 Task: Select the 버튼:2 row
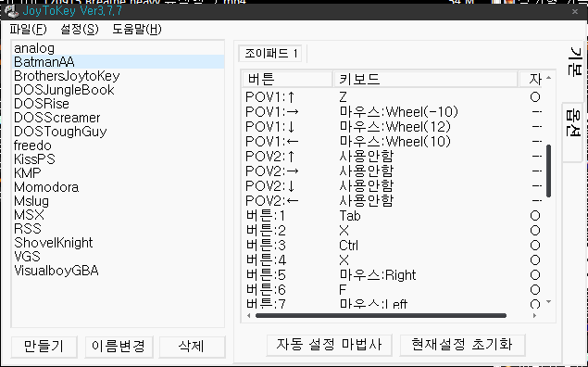click(x=393, y=231)
